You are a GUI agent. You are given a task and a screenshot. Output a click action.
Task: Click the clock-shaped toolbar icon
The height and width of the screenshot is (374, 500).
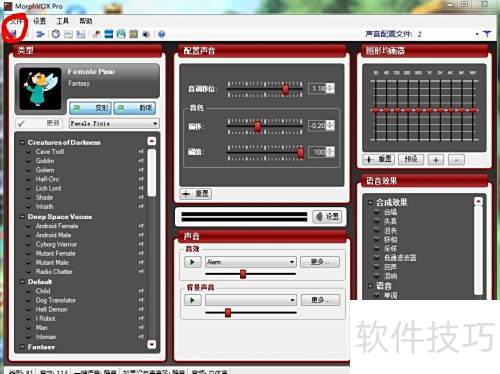pyautogui.click(x=56, y=34)
